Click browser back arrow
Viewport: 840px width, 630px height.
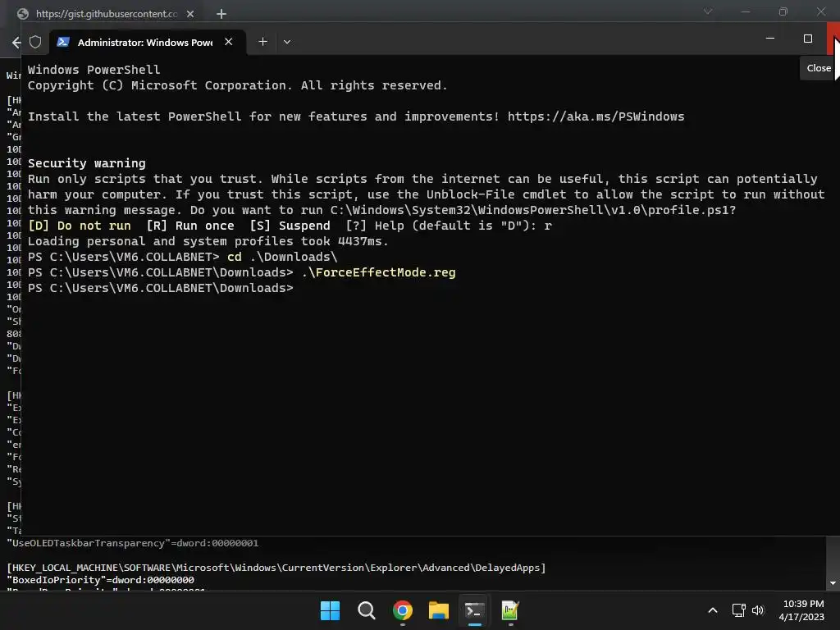(16, 43)
